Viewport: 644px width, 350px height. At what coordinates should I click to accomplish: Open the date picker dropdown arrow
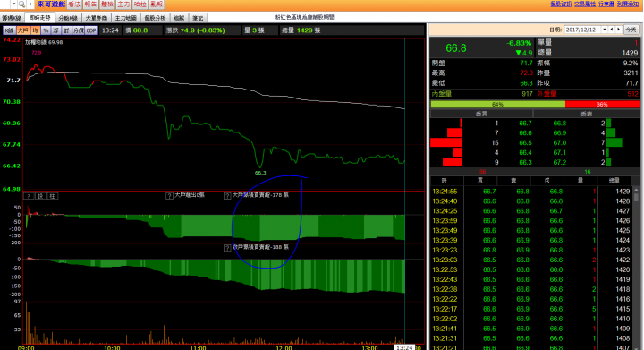tap(605, 30)
